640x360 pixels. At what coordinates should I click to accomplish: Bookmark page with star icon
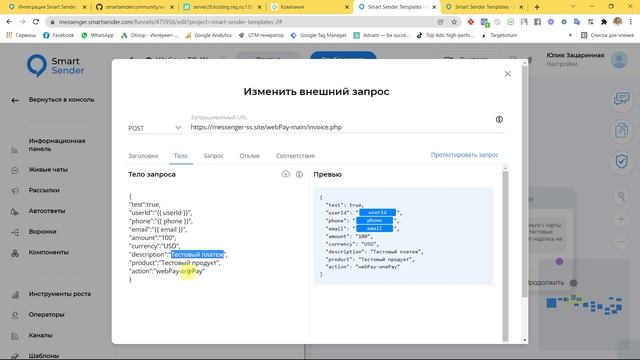pyautogui.click(x=454, y=22)
